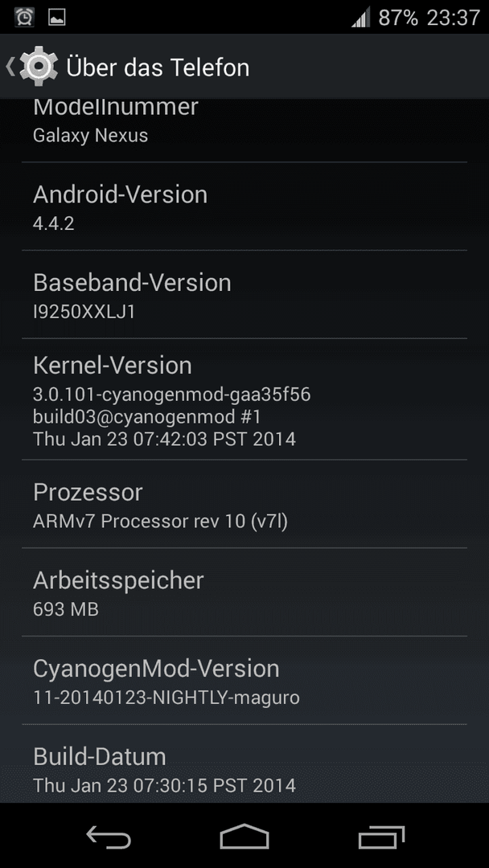This screenshot has height=868, width=489.
Task: Tap the Android home navigation button
Action: click(x=244, y=837)
